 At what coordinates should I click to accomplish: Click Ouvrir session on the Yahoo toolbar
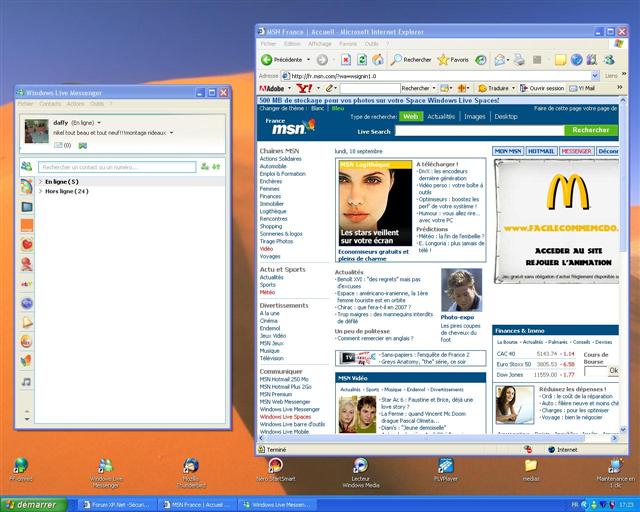(x=542, y=88)
